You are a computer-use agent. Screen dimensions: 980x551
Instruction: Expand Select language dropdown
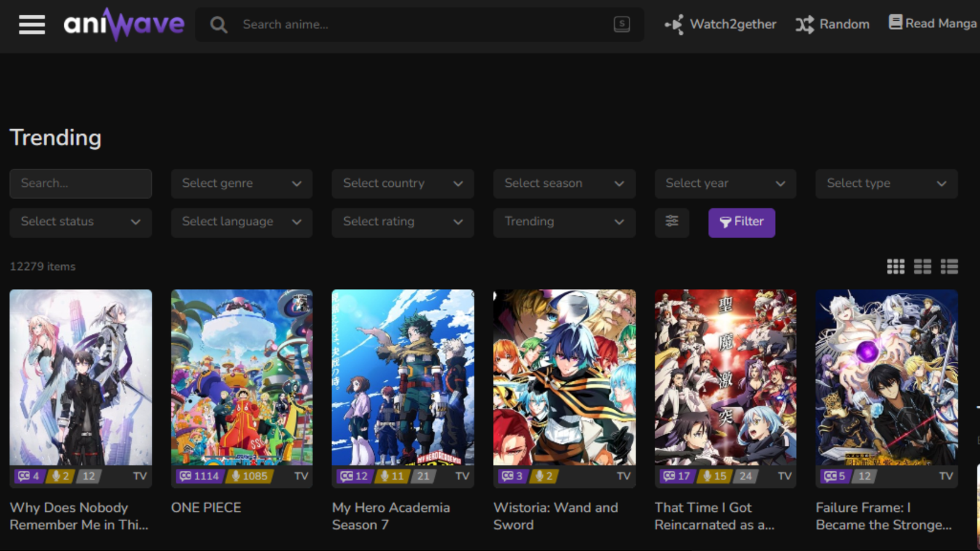241,222
